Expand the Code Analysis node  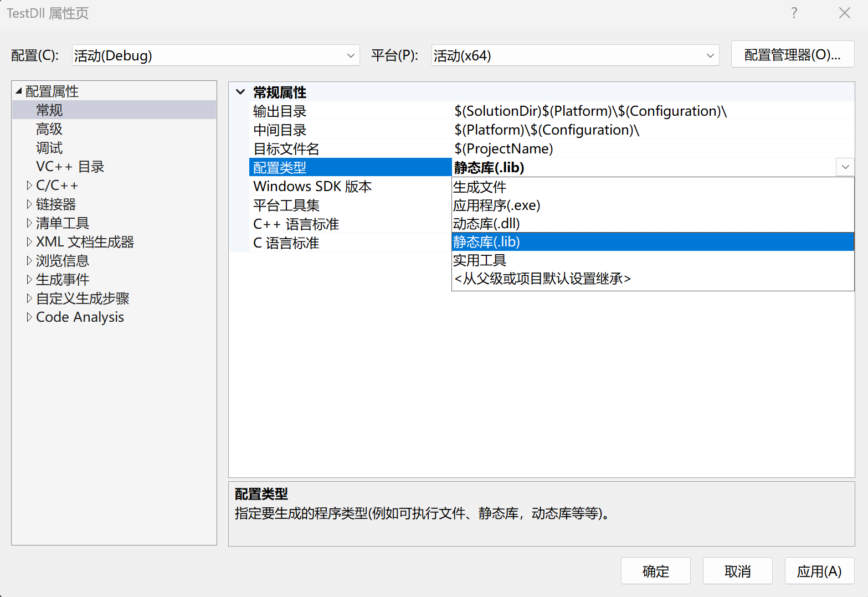click(x=29, y=317)
